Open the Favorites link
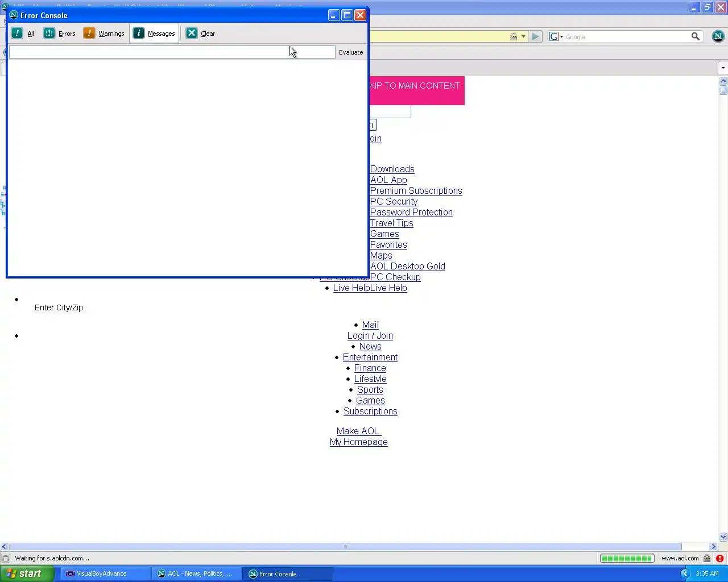This screenshot has height=582, width=728. [388, 245]
